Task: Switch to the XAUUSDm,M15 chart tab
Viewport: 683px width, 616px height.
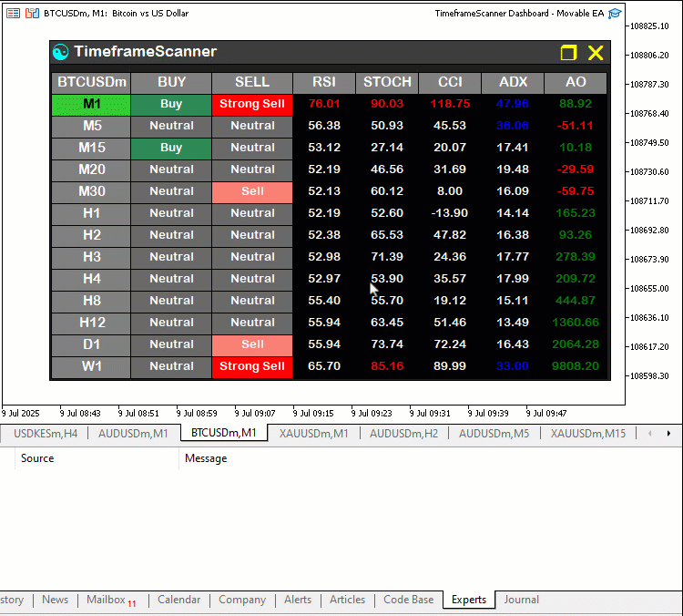Action: 587,434
